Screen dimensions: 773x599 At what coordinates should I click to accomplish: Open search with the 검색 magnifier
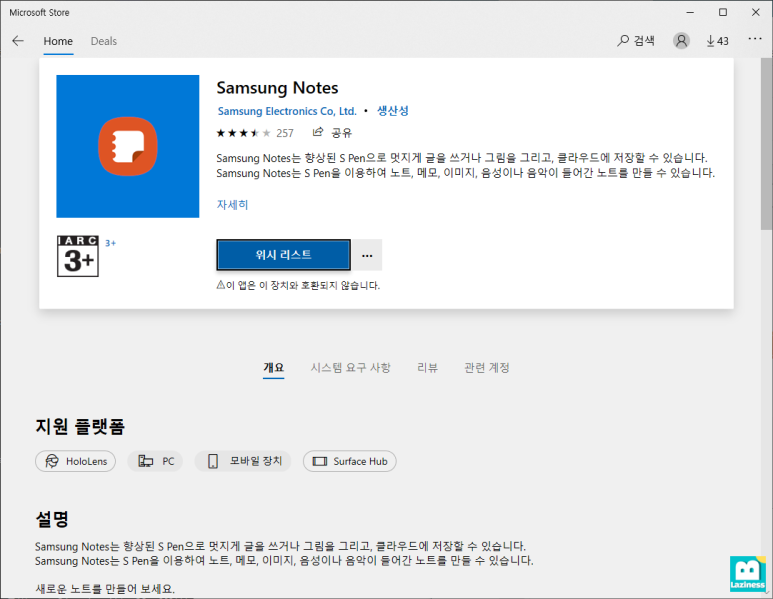[x=636, y=41]
